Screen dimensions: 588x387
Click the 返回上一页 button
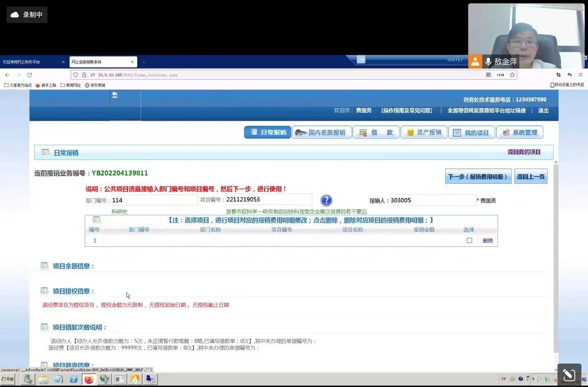tap(530, 177)
